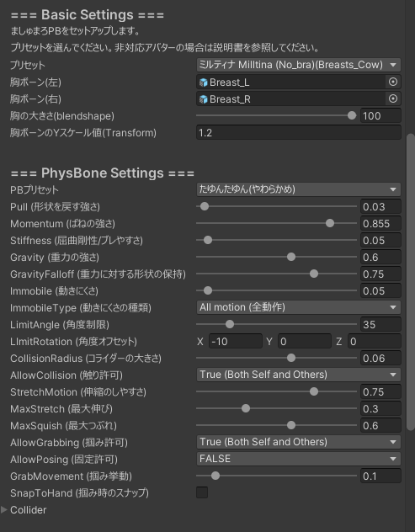Click the MaxSquish value field 0.6
415x532 pixels.
pyautogui.click(x=380, y=425)
